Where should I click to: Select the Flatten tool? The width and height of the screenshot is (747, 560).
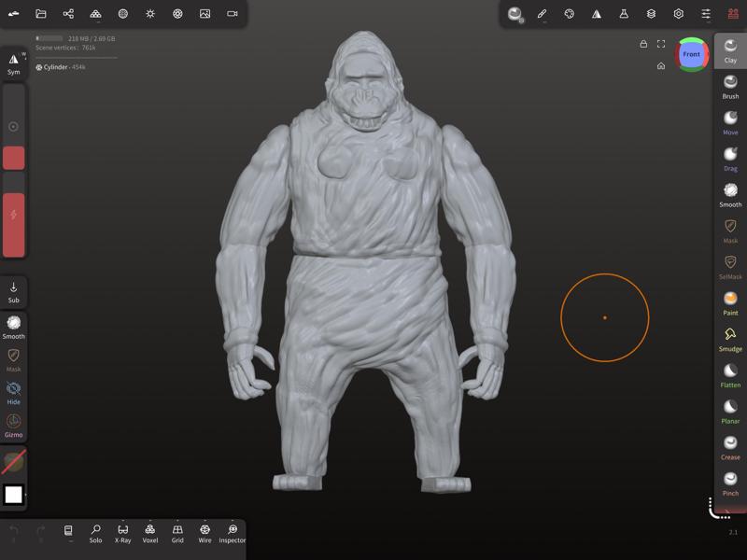click(x=730, y=376)
